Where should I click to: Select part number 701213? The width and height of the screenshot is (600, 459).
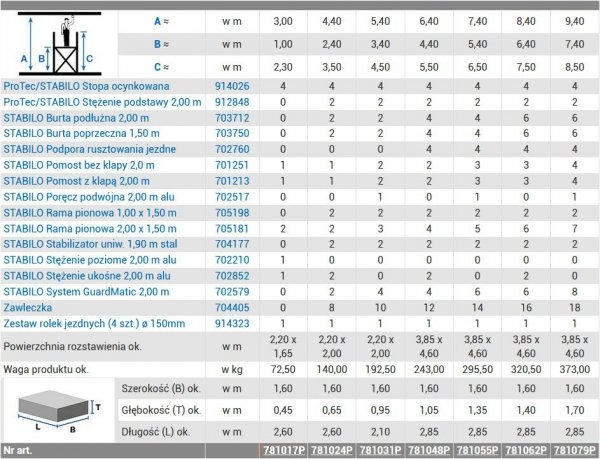[x=232, y=181]
